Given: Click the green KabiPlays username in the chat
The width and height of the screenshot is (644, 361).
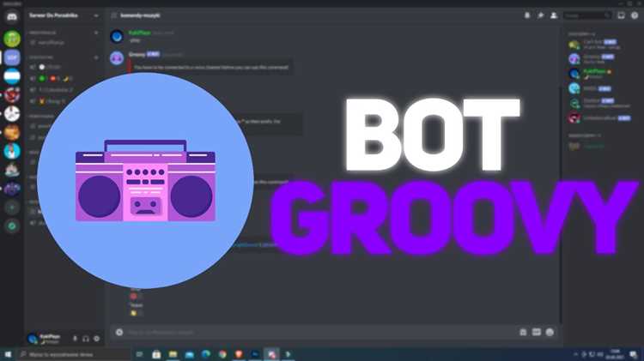Looking at the screenshot, I should (140, 33).
